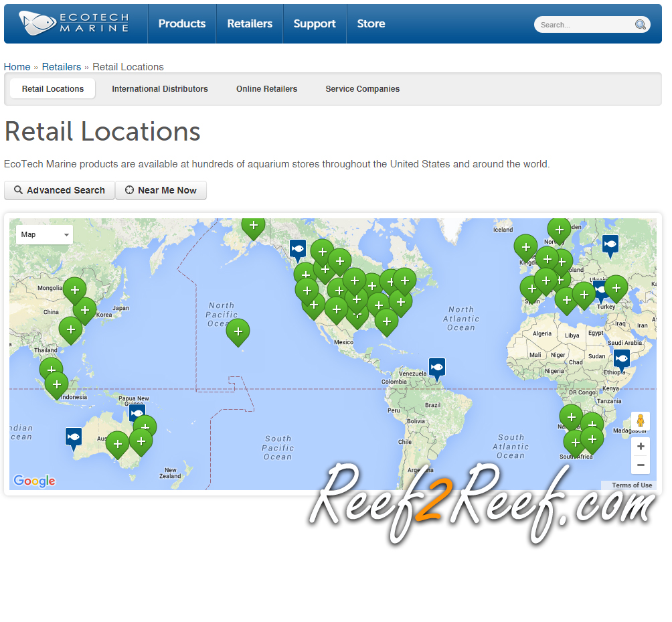Click the green cluster marker near Mongolia
The image size is (672, 622).
click(74, 291)
